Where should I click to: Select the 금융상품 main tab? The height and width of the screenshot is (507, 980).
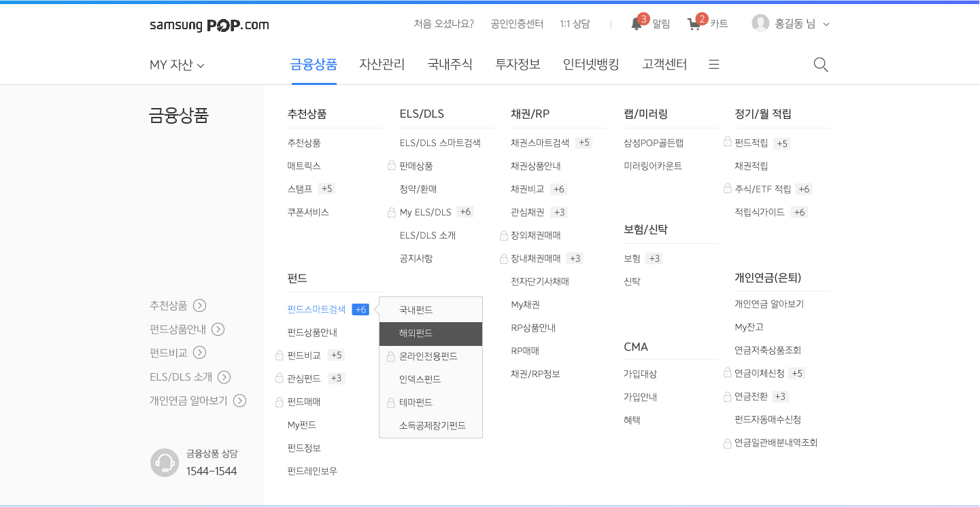[314, 65]
